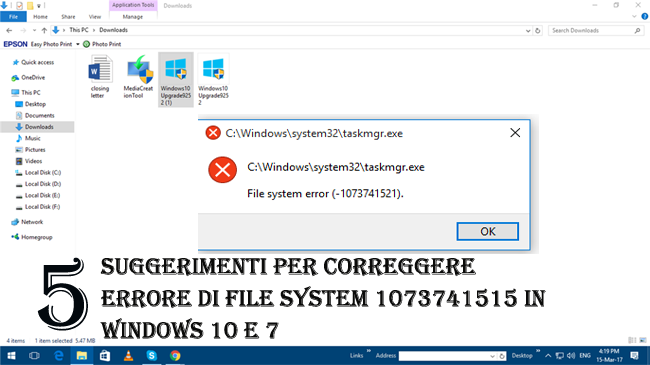Click OK in the taskmgr.exe error dialog

tap(488, 231)
